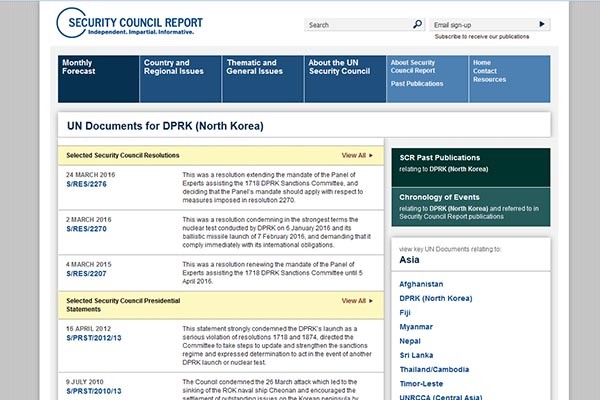Viewport: 600px width, 400px height.
Task: Select Nepal in Asia list
Action: (x=410, y=341)
